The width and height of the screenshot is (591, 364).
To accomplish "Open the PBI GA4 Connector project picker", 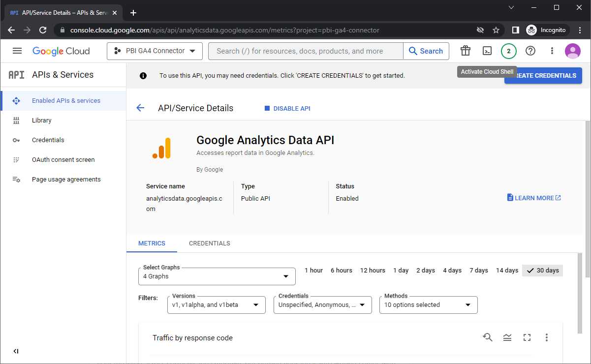I will click(155, 51).
